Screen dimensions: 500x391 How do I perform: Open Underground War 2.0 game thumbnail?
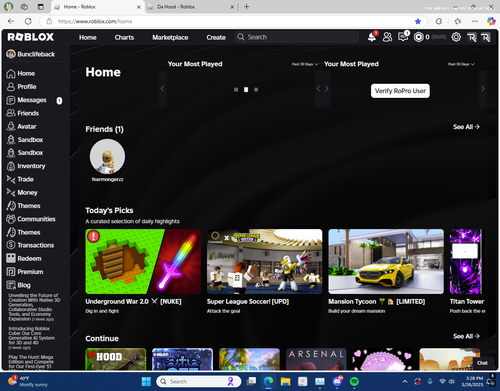[x=143, y=261]
